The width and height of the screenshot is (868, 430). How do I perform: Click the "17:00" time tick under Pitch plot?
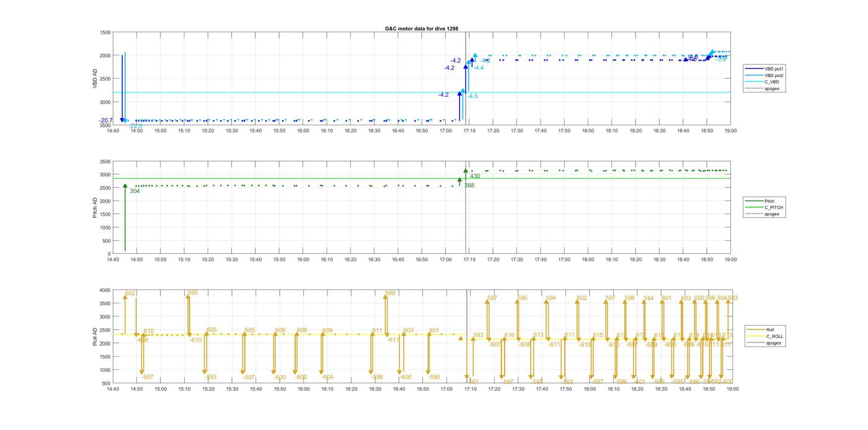coord(446,260)
